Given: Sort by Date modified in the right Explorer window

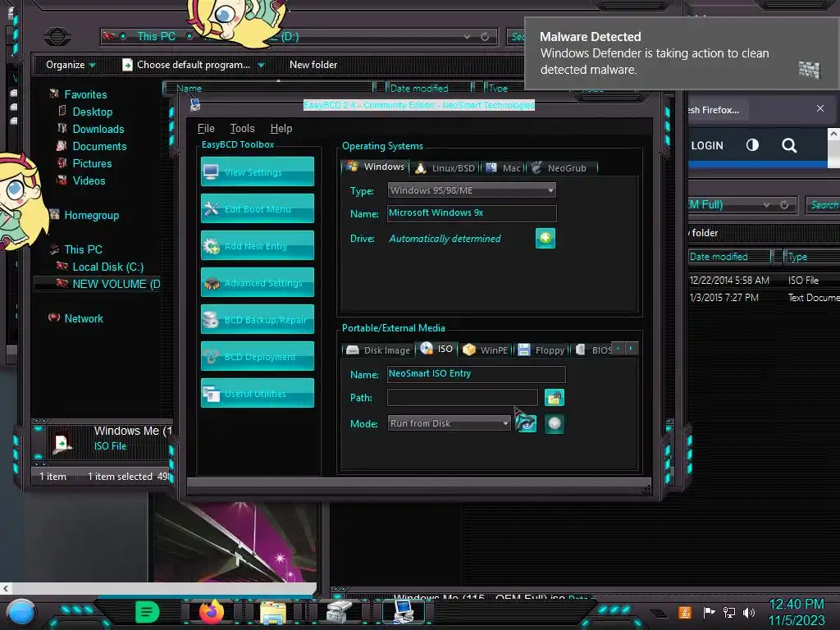Looking at the screenshot, I should [719, 257].
